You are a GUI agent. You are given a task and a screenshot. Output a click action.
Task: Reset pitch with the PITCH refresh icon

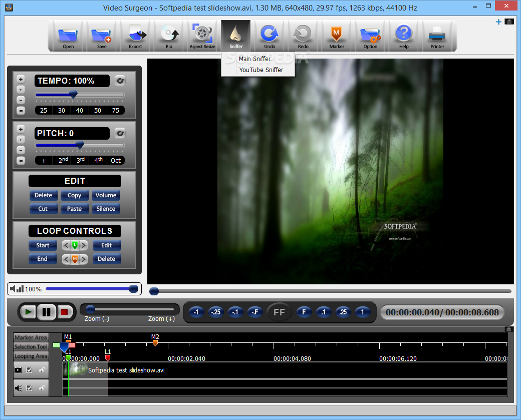tap(120, 133)
